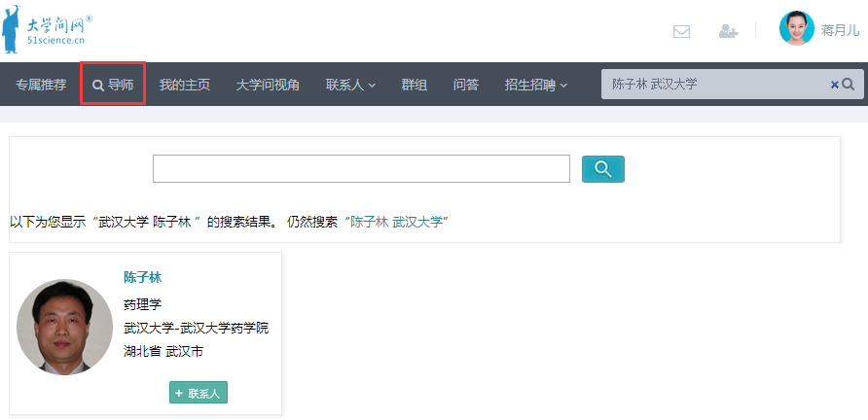Screen dimensions: 868x420
Task: Go to 我的主页
Action: (x=185, y=85)
